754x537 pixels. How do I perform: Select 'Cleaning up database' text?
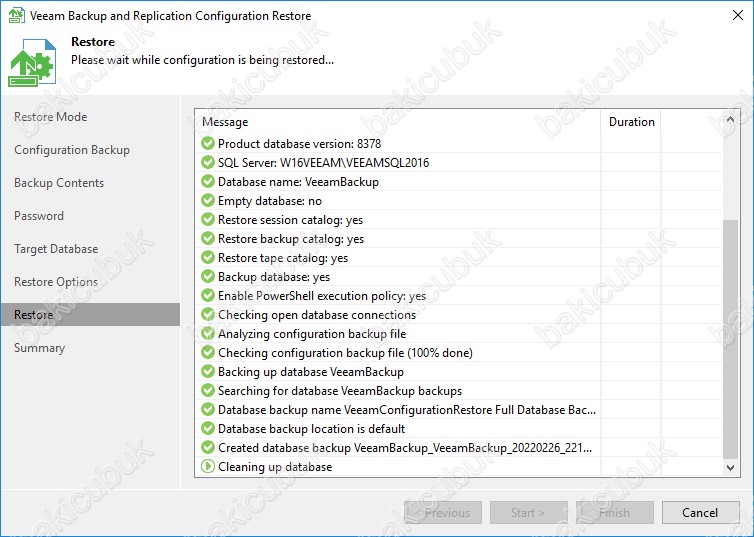275,466
